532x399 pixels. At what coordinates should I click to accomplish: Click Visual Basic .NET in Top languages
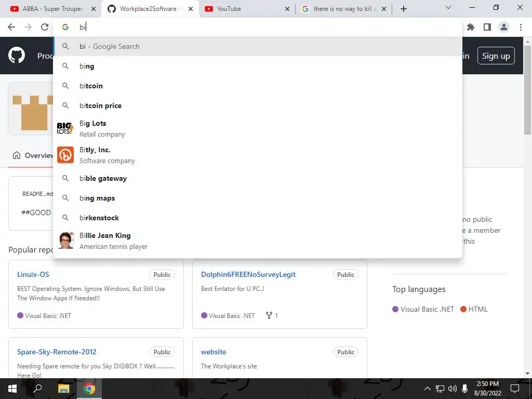tap(423, 309)
